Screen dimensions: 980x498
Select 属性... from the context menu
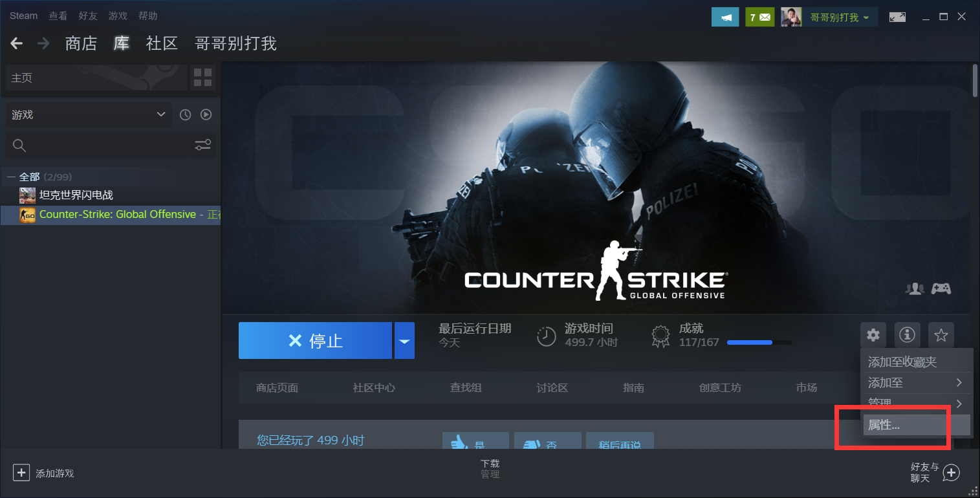pyautogui.click(x=916, y=425)
